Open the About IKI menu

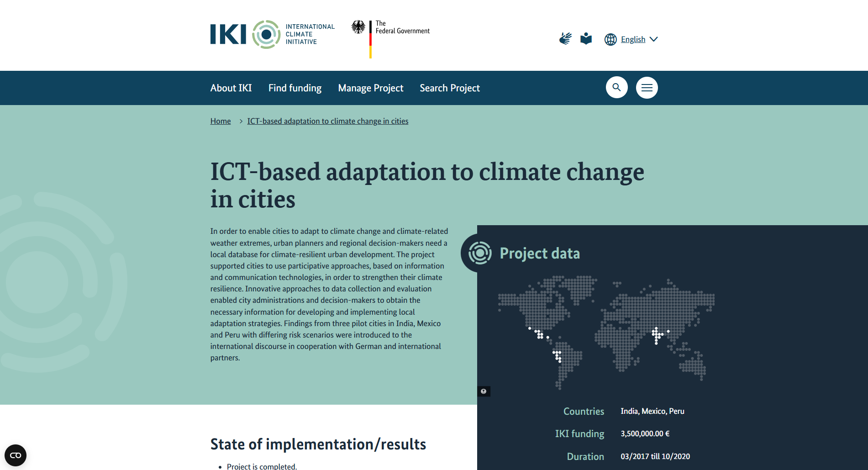tap(231, 88)
